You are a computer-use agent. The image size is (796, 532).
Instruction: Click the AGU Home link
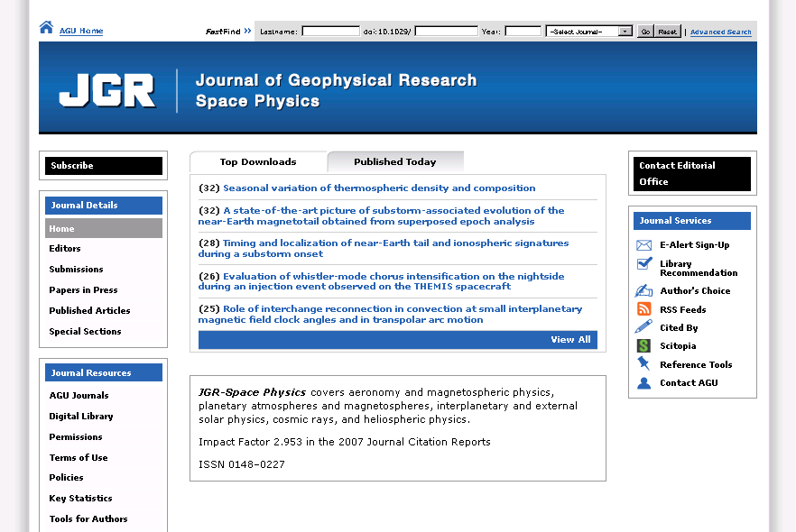tap(81, 31)
